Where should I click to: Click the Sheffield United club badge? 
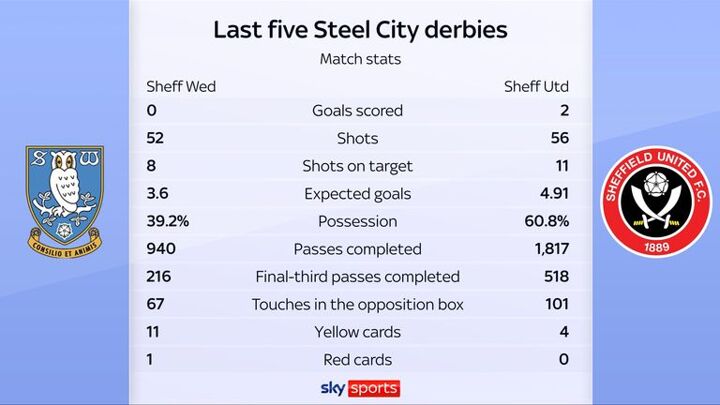pyautogui.click(x=656, y=198)
